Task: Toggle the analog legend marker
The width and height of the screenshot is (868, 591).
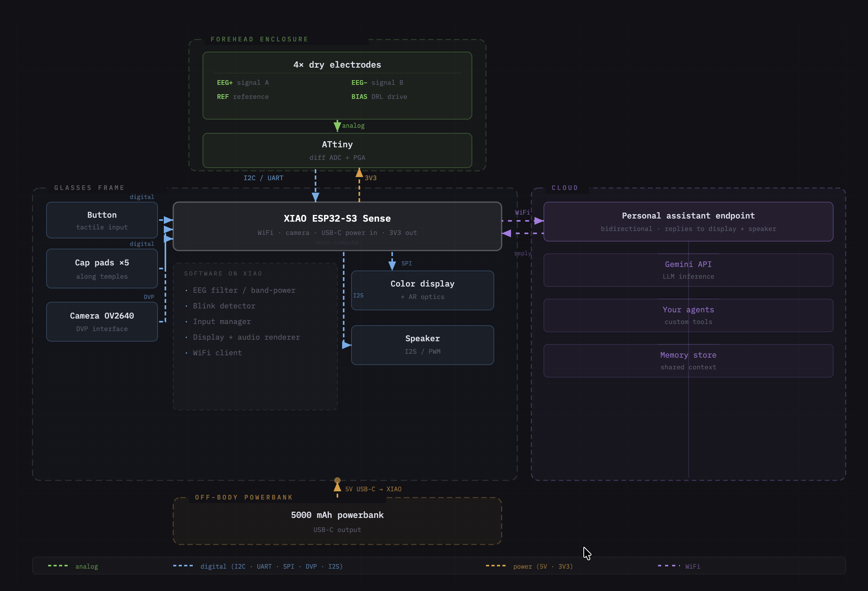Action: pos(58,566)
